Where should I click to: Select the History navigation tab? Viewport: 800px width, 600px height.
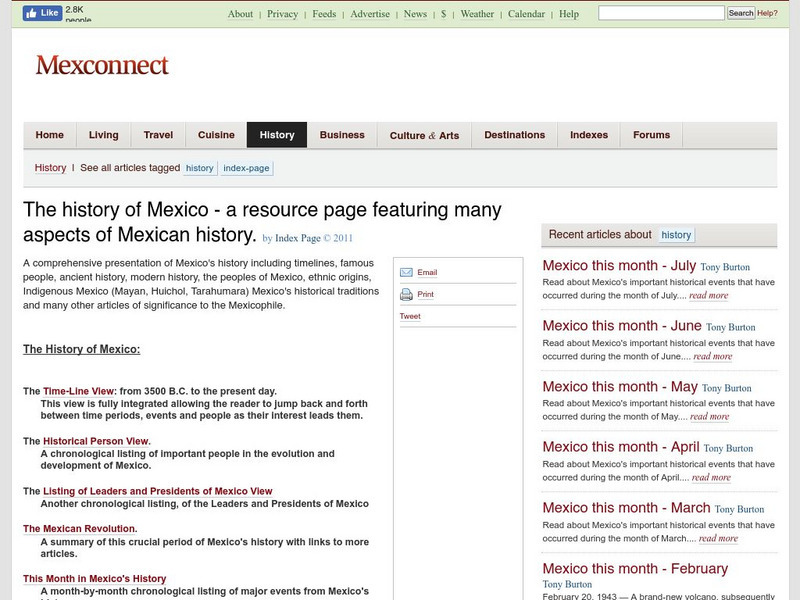tap(277, 135)
